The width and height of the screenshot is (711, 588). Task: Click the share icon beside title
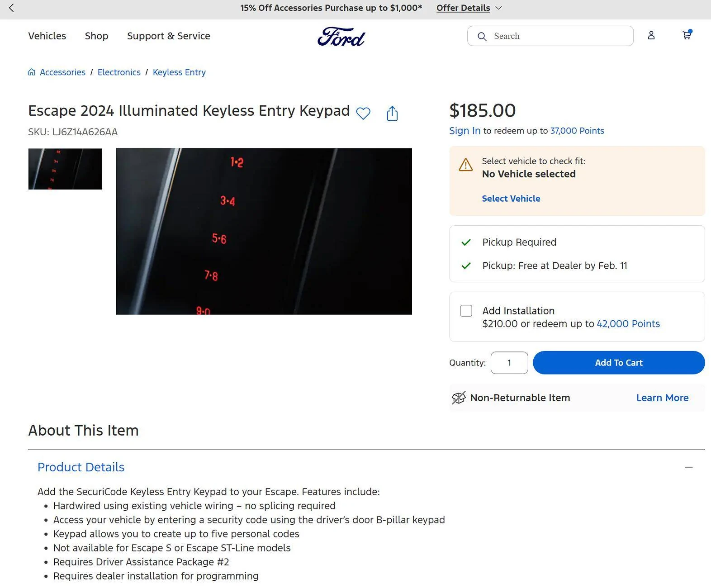point(392,114)
